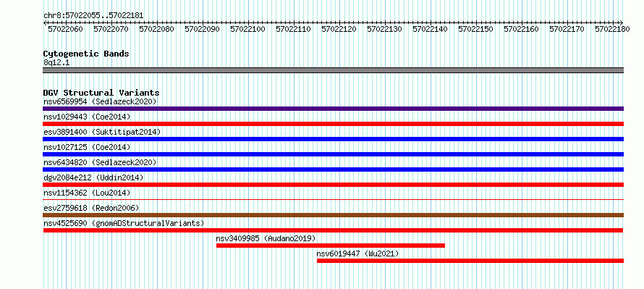Select the red nsv4525690 variant bar
Viewport: 644px width, 289px height.
pyautogui.click(x=333, y=230)
